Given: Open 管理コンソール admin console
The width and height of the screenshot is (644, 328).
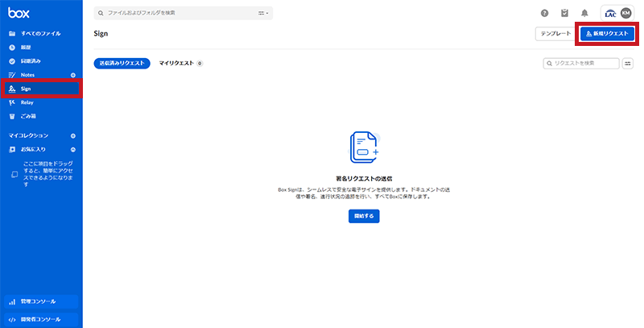Looking at the screenshot, I should 41,301.
